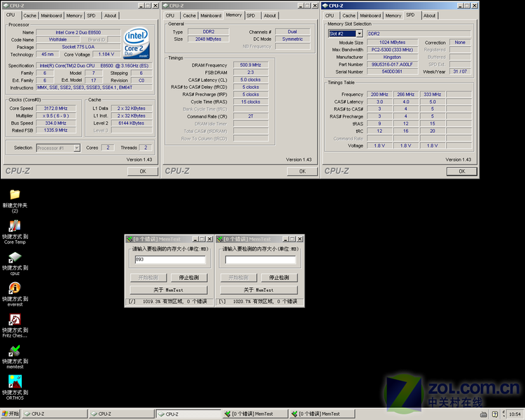Switch to Memory tab in first CPU-Z window

pos(74,15)
